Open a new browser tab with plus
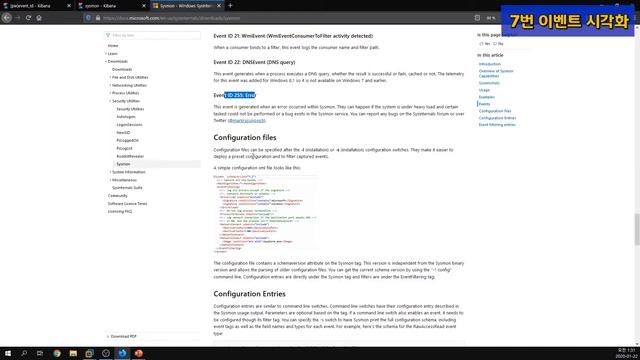 [230, 6]
